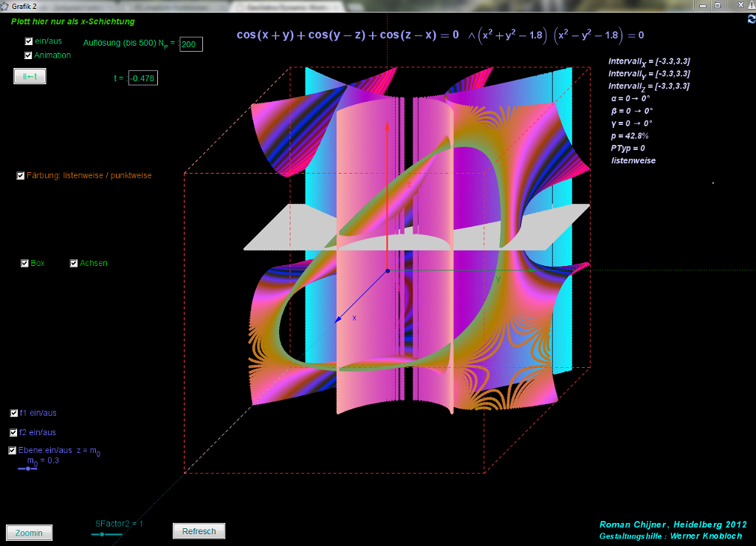Maximize the Grafik 2 window
The image size is (756, 546).
tap(717, 5)
